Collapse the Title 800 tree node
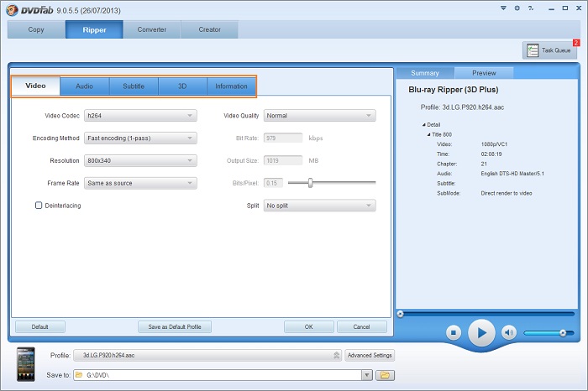Viewport: 588px width, 391px height. (429, 134)
